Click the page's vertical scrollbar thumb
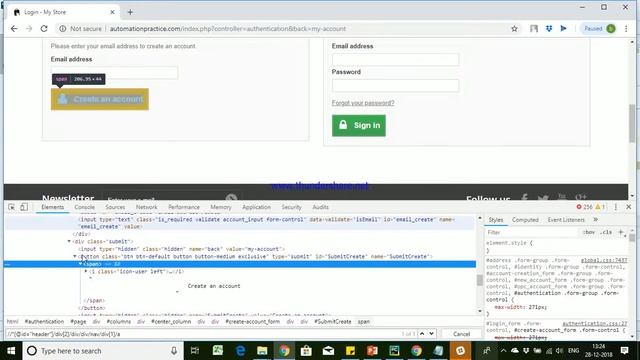 (632, 122)
